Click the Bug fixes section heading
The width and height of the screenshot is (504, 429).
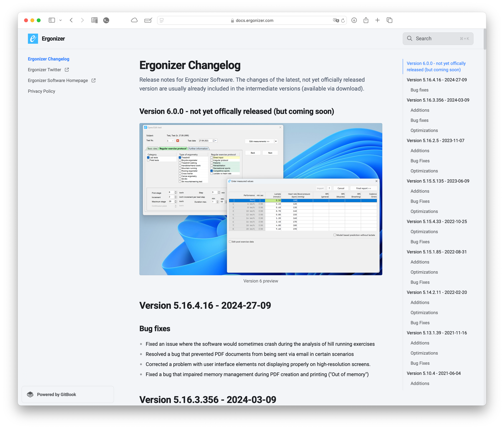tap(155, 329)
